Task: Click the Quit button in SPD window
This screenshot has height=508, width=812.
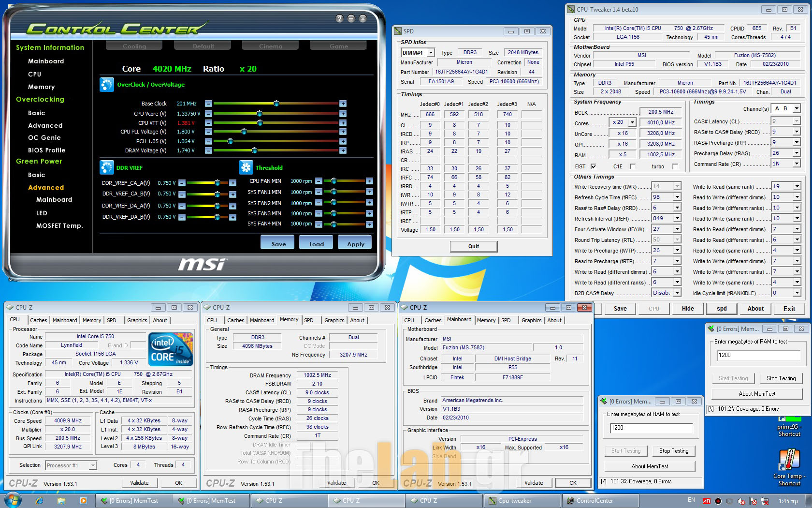Action: pyautogui.click(x=474, y=246)
